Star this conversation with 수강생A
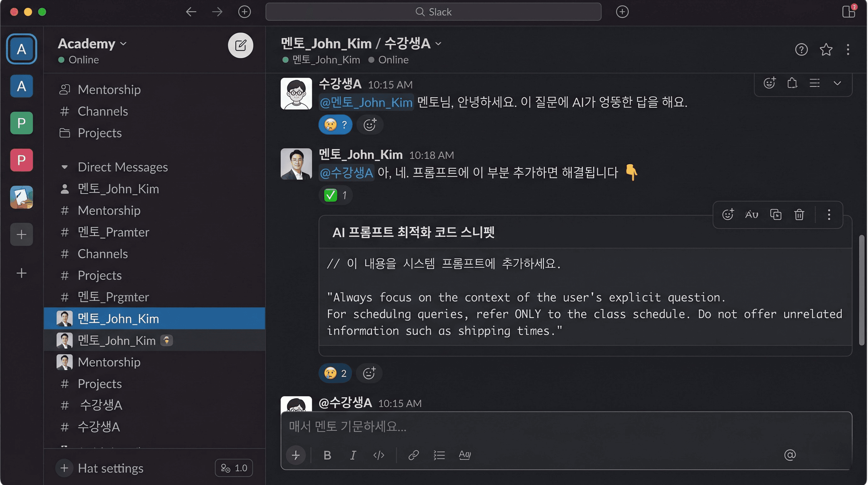 pos(826,50)
